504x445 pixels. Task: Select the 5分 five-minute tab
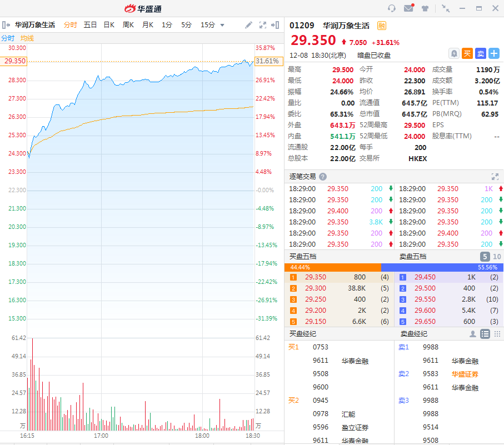[186, 25]
